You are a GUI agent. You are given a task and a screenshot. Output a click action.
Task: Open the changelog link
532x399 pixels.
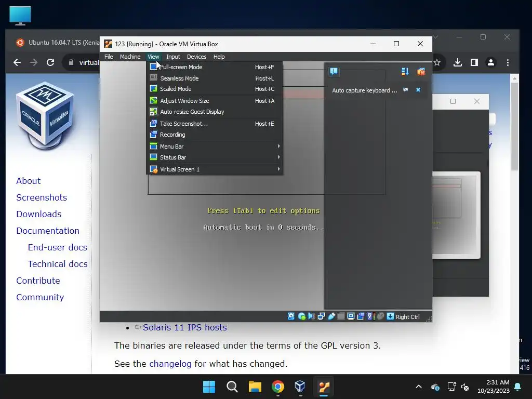pyautogui.click(x=170, y=364)
